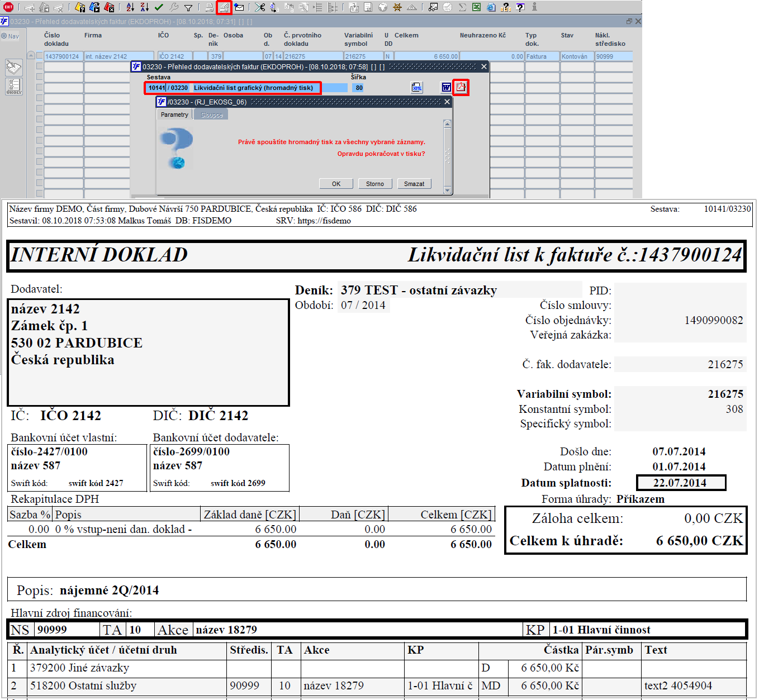Click the scissors cut icon
Screen dimensions: 759x700
[x=260, y=7]
